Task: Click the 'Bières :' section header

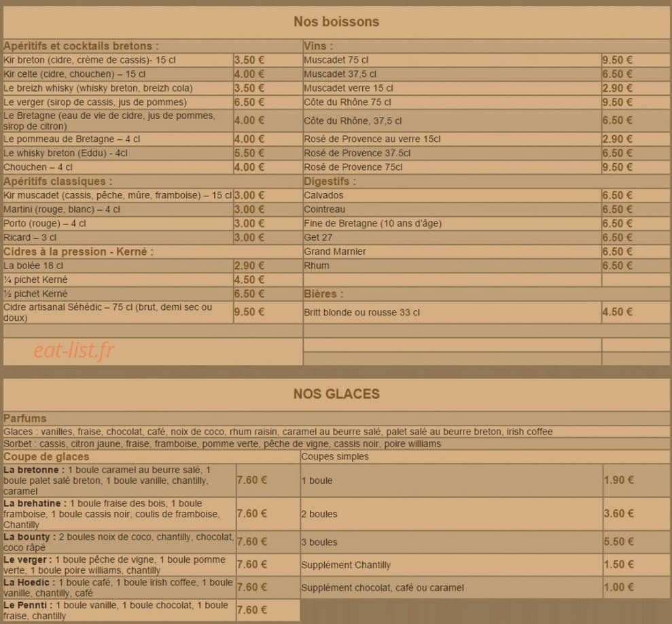Action: point(323,294)
